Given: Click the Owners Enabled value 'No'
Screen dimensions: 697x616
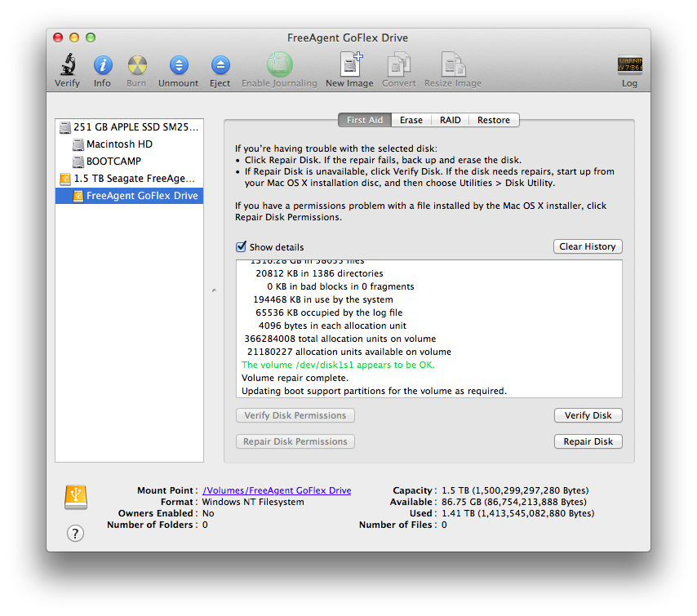Looking at the screenshot, I should (208, 513).
